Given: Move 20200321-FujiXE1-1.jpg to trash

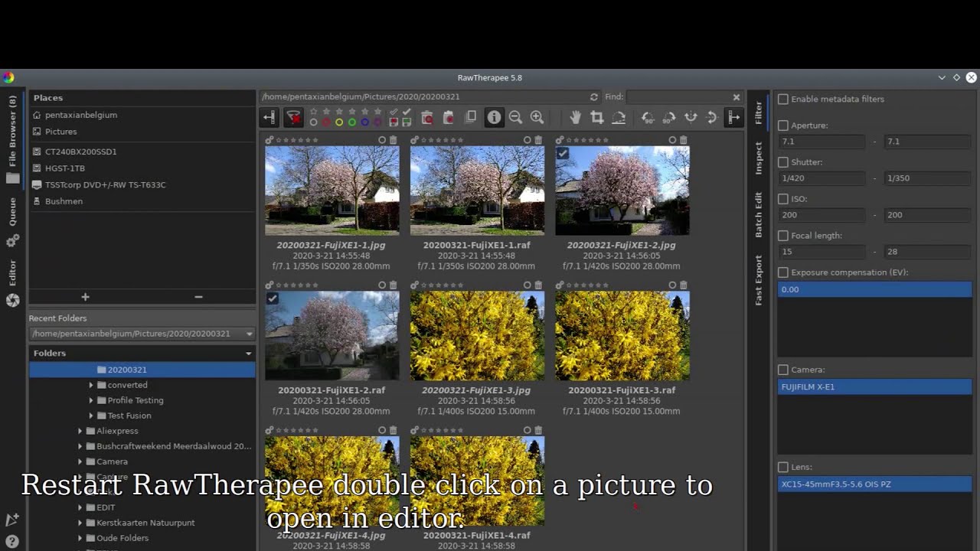Looking at the screenshot, I should [x=394, y=140].
